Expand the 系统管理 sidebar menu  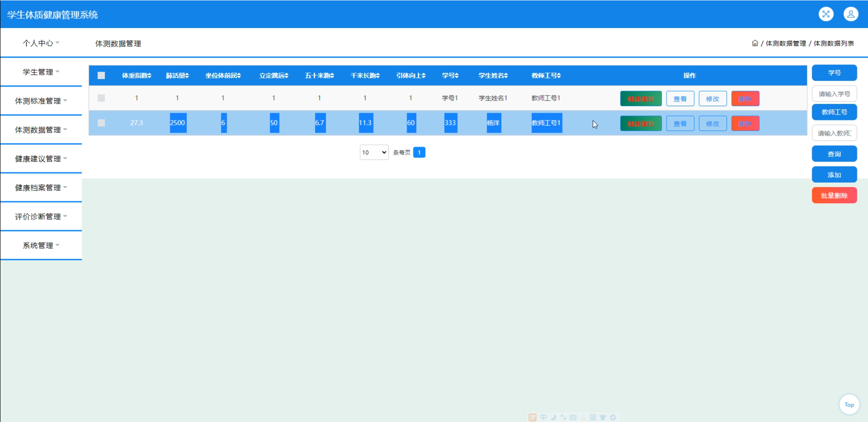tap(41, 245)
